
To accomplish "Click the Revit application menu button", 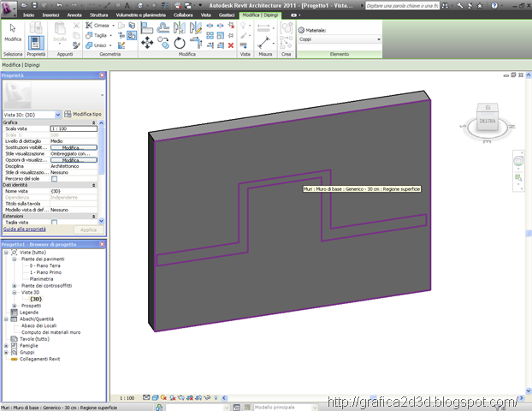I will click(x=9, y=7).
